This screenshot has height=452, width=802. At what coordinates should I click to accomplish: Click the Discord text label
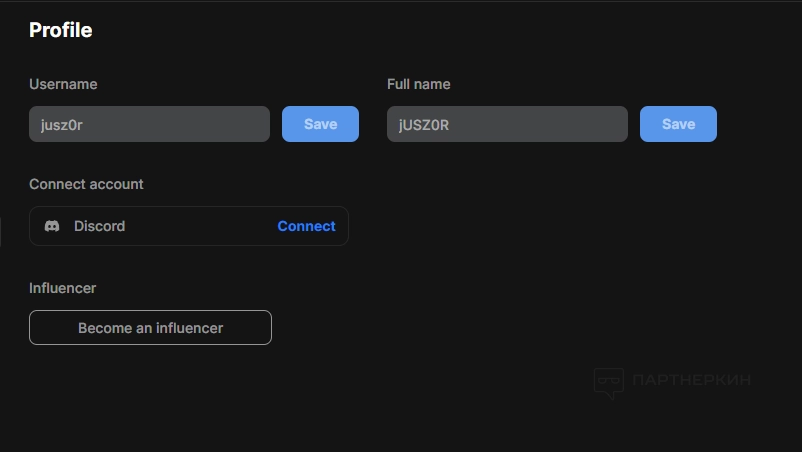(x=99, y=226)
